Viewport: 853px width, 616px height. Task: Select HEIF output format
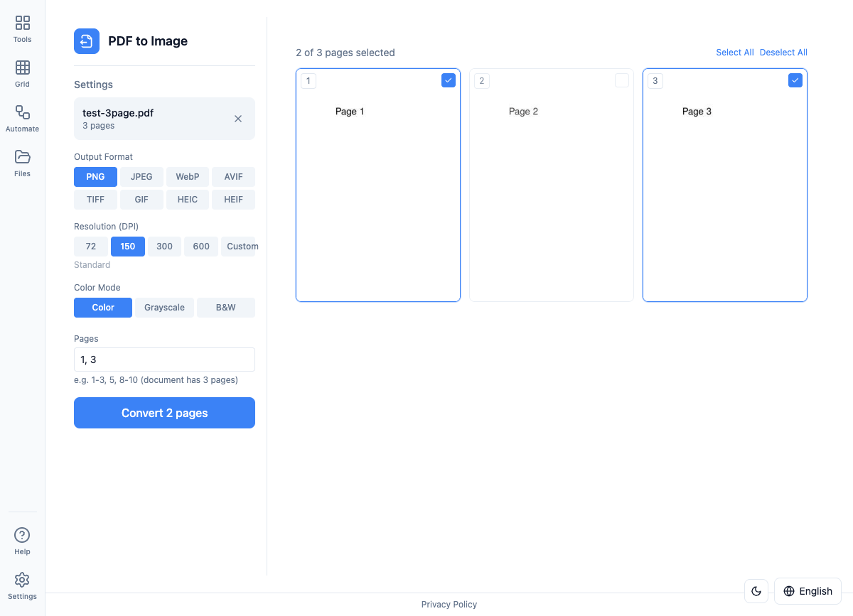click(233, 200)
